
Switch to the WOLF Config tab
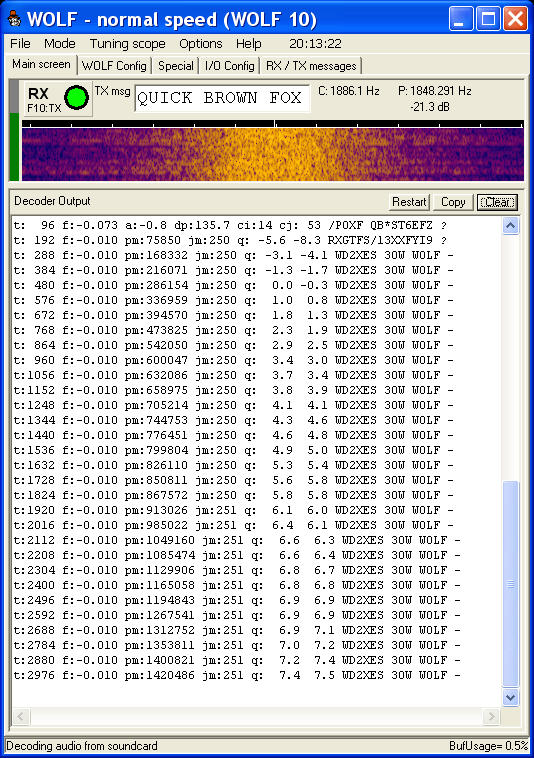click(x=114, y=66)
